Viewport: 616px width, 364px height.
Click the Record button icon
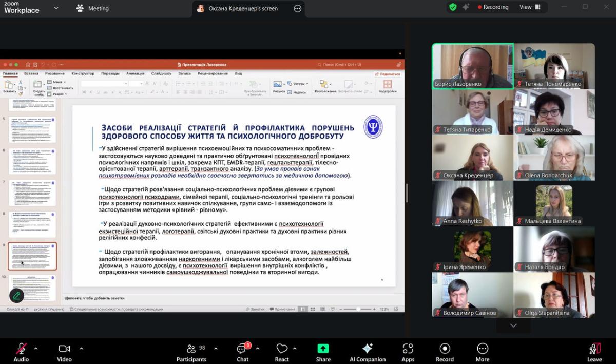point(445,349)
